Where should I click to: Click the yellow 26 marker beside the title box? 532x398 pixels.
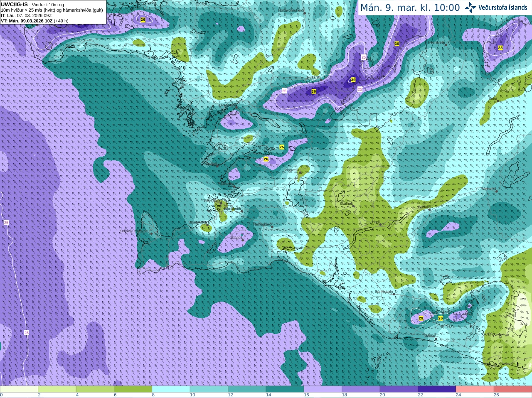[x=143, y=20]
